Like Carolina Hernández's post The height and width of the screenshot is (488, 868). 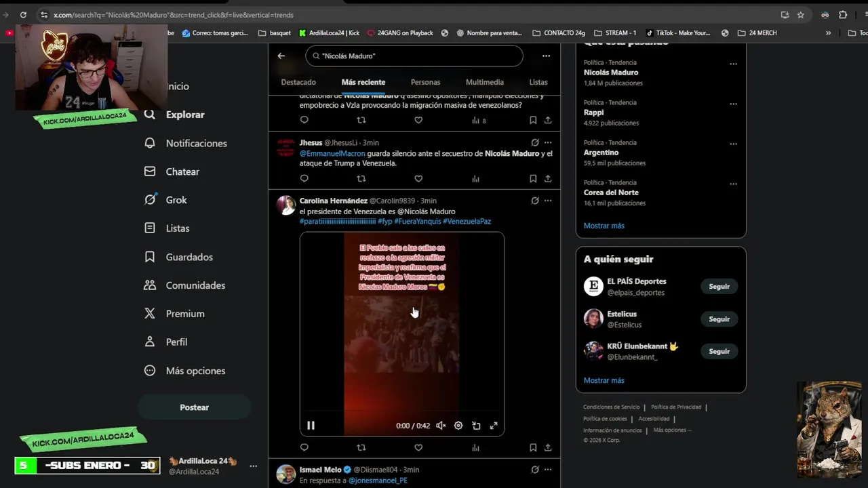coord(418,448)
